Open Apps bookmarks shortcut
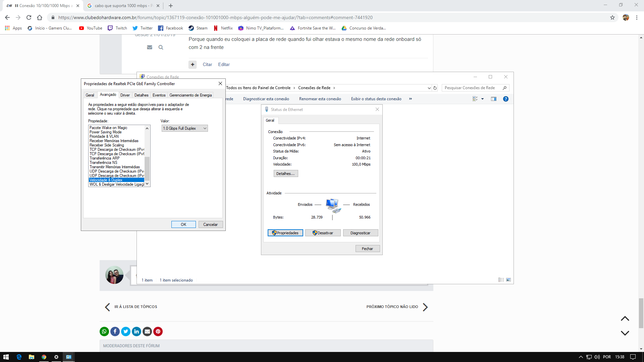 [x=13, y=28]
